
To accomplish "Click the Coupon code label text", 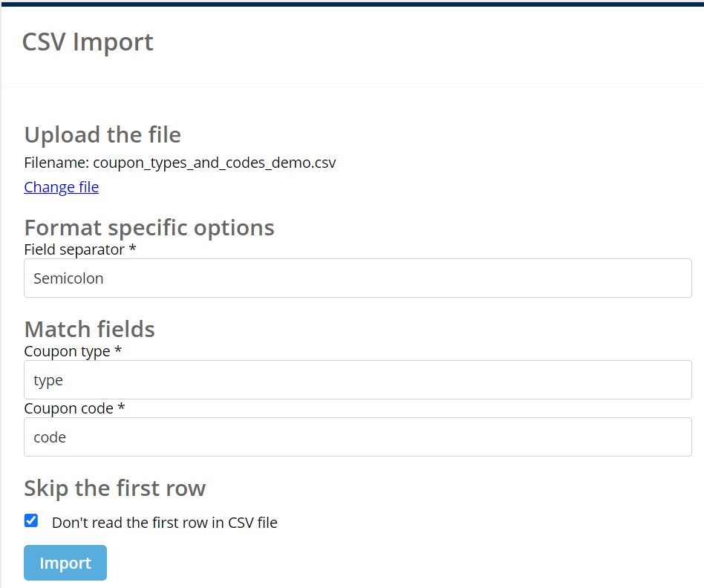I will click(68, 408).
